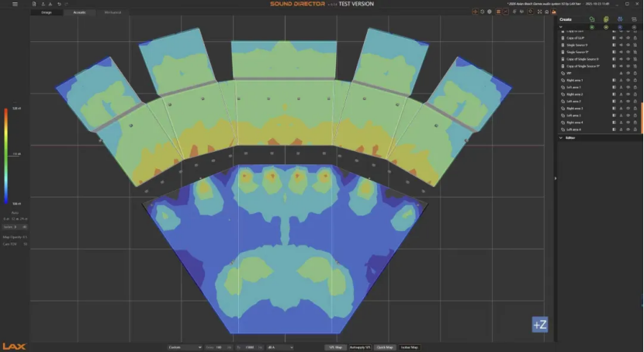
Task: Click the +Z view orientation button
Action: (540, 325)
